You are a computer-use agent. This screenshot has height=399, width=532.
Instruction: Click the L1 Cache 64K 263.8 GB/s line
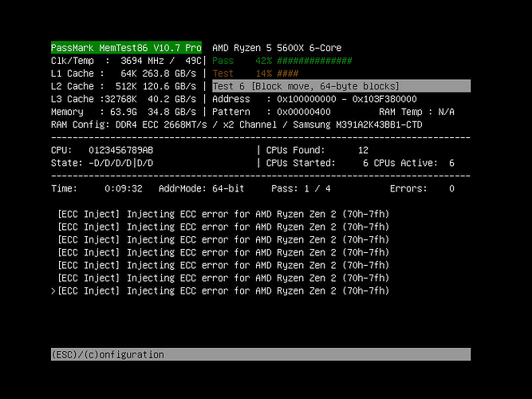click(124, 73)
